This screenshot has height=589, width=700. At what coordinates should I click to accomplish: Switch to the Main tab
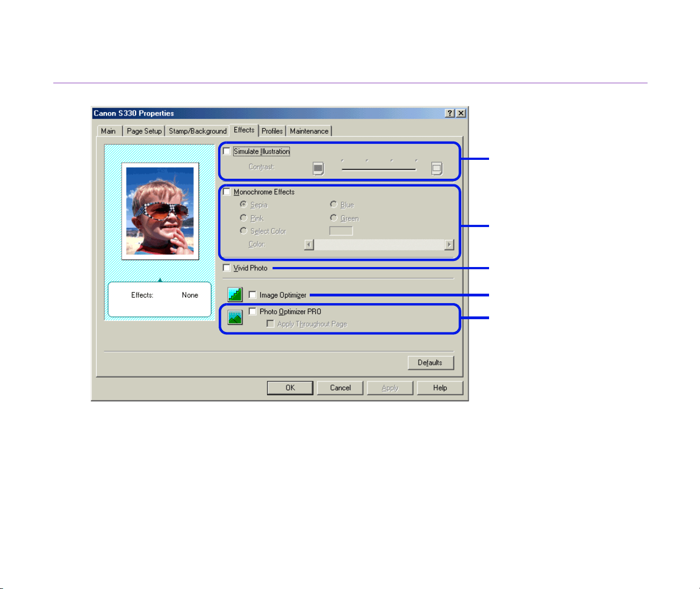pyautogui.click(x=109, y=131)
